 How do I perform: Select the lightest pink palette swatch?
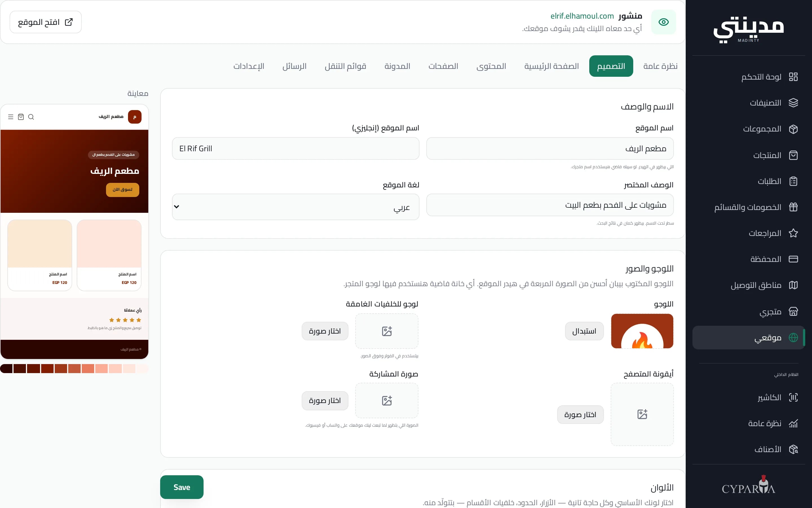click(142, 369)
